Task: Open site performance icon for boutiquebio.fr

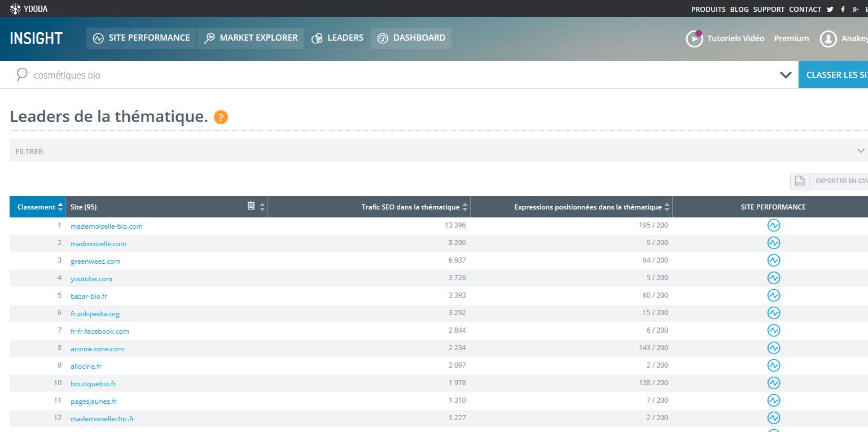Action: 773,383
